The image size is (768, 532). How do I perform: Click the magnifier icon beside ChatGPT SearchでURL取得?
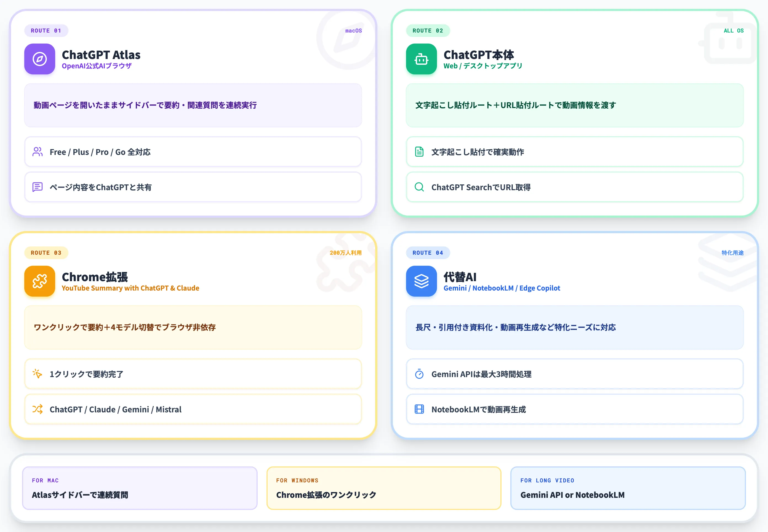pos(419,187)
